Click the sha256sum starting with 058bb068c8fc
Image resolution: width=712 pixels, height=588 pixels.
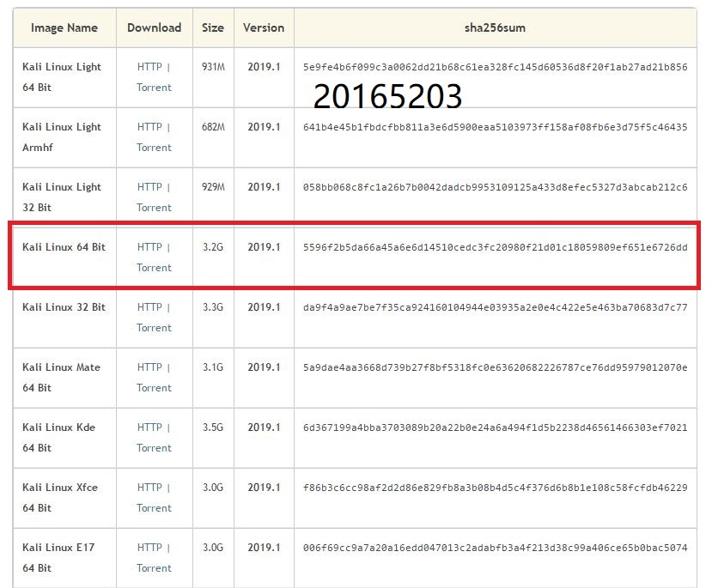click(x=496, y=187)
